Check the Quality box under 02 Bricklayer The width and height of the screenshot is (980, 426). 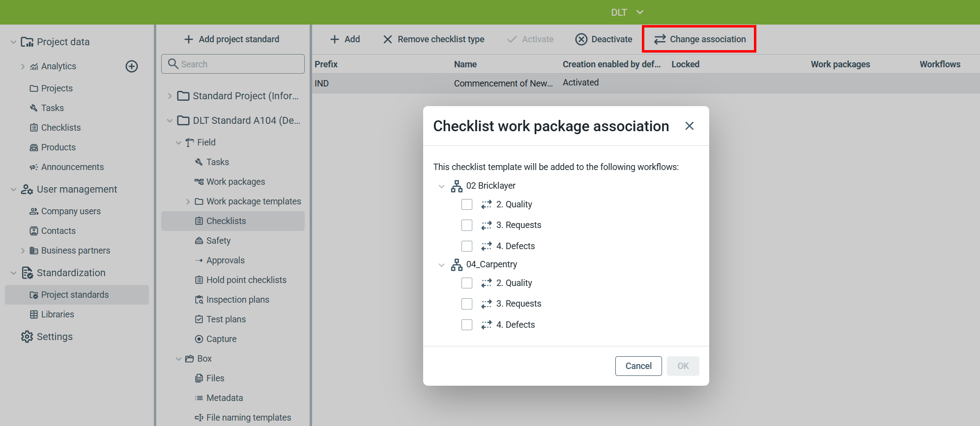(x=467, y=204)
